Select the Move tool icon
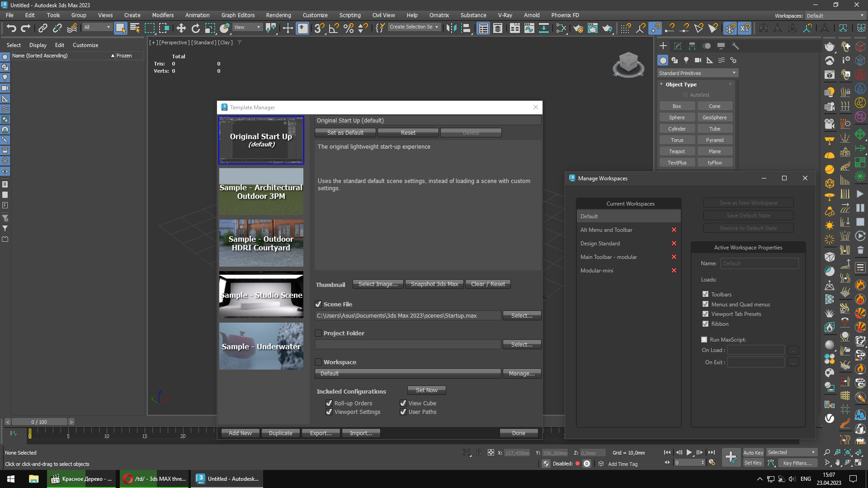The width and height of the screenshot is (868, 488). point(181,28)
